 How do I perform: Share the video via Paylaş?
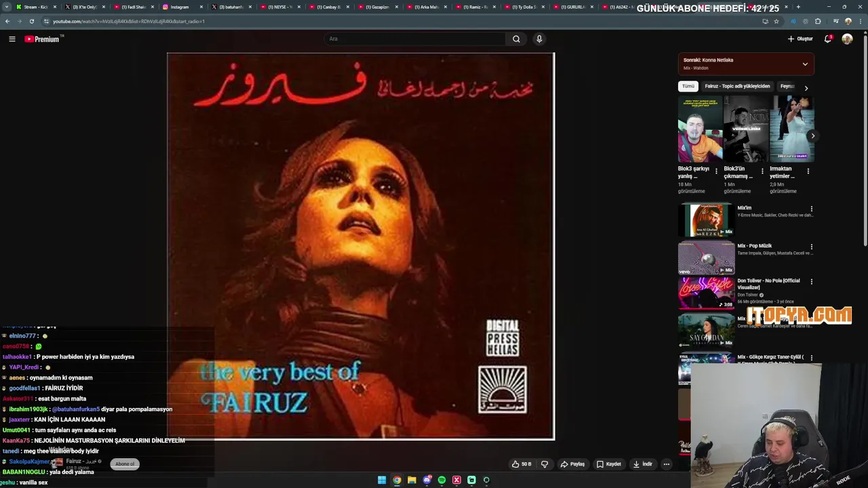pyautogui.click(x=572, y=464)
